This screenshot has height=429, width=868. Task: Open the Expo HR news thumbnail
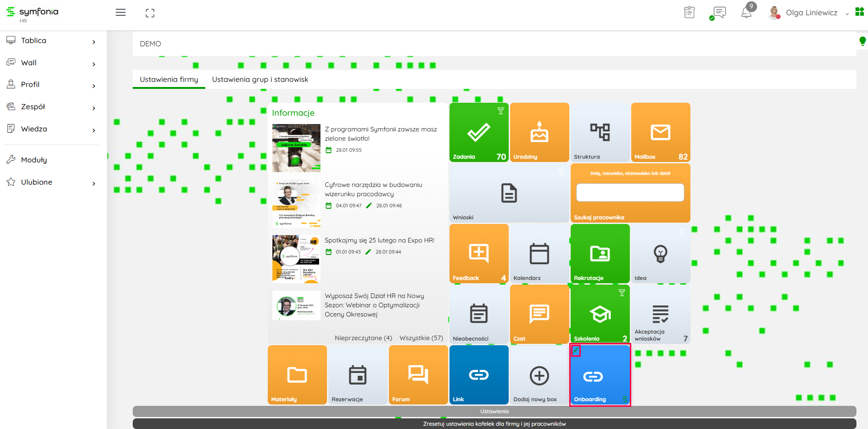tap(296, 258)
